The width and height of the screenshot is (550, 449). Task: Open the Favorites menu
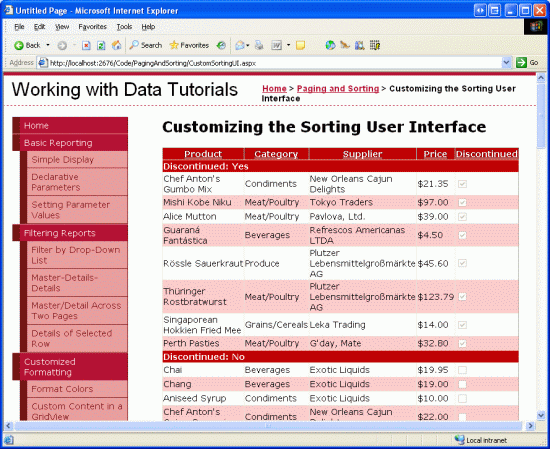click(92, 27)
